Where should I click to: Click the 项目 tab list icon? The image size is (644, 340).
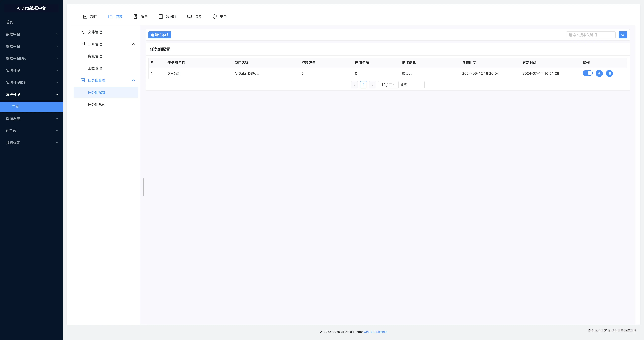tap(85, 16)
